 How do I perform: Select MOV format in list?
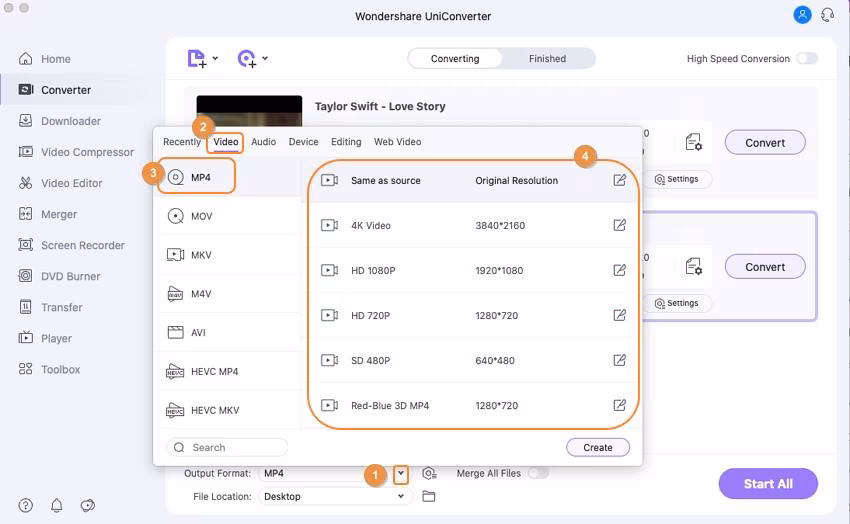tap(228, 216)
